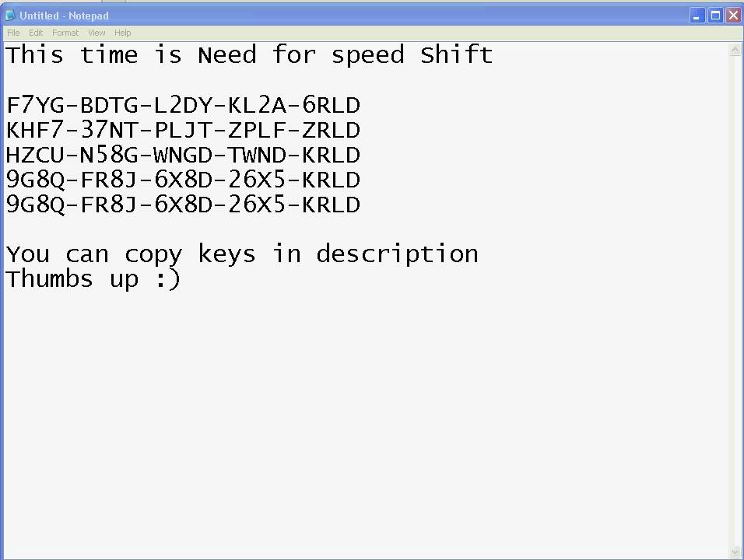The height and width of the screenshot is (560, 744).
Task: Click the key line starting with HZCU
Action: 183,155
